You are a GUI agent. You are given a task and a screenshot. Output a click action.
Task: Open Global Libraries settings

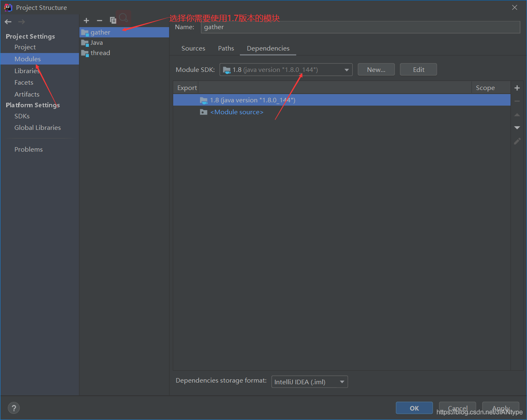point(37,128)
